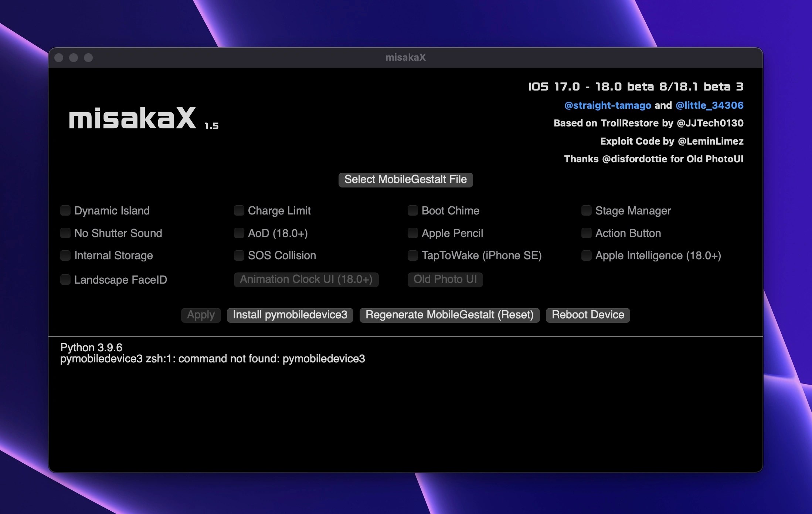Viewport: 812px width, 514px height.
Task: Enable the Charge Limit checkbox
Action: click(239, 210)
